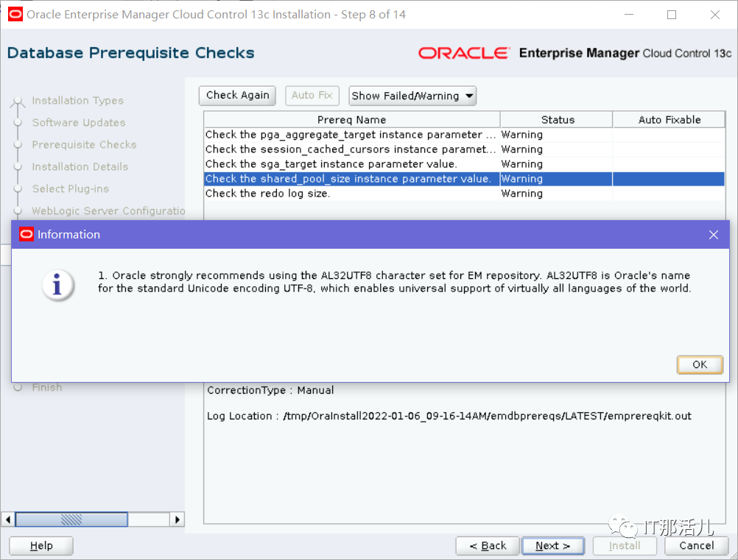Click the Prereq Name column header
The width and height of the screenshot is (738, 560).
tap(351, 120)
